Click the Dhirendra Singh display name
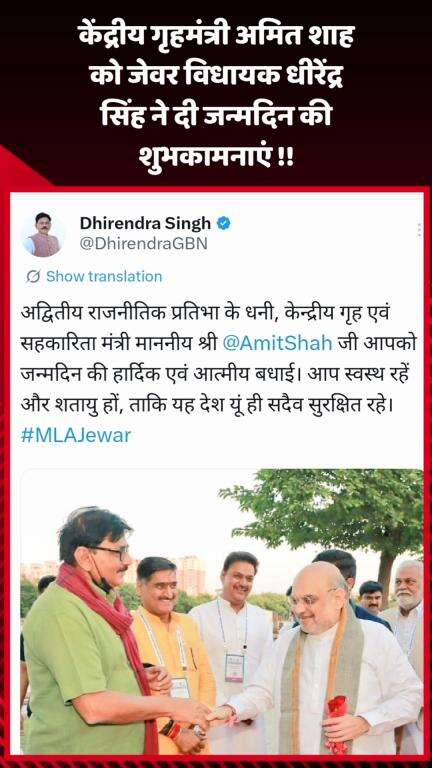 tap(145, 223)
